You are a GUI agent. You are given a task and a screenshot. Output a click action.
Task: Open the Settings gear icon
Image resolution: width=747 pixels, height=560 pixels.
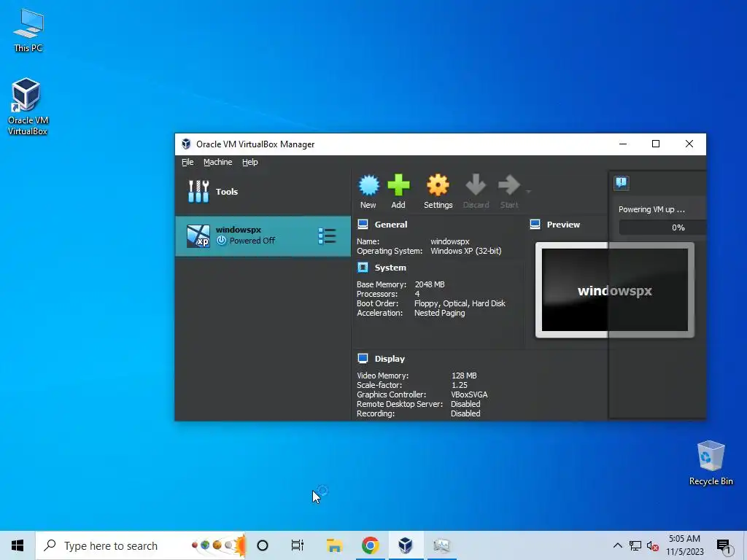(x=438, y=185)
